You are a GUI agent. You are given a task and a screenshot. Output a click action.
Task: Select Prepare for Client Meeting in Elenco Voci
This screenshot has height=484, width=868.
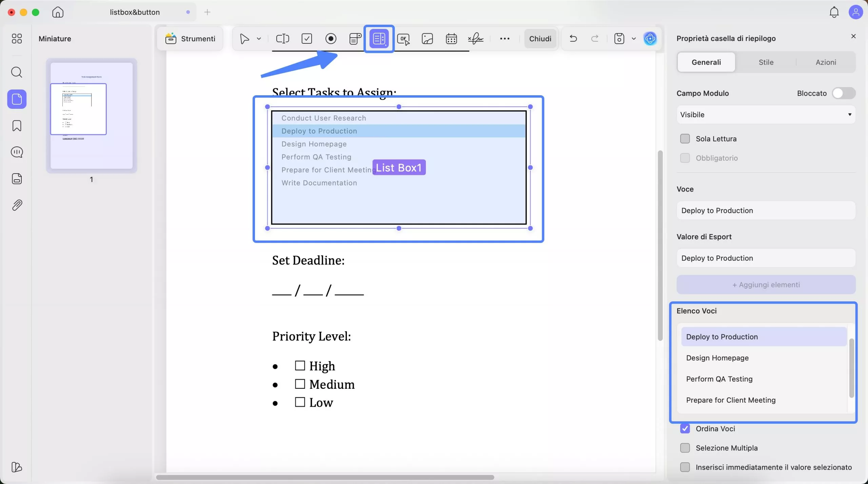(x=764, y=400)
